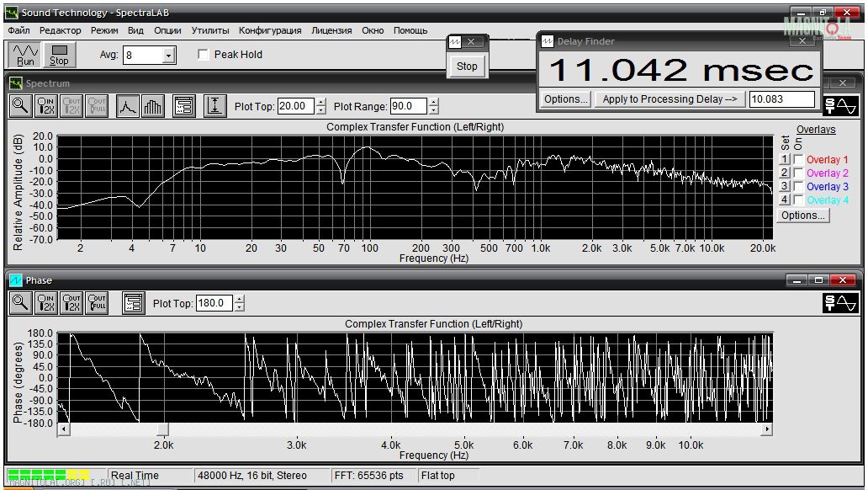This screenshot has width=868, height=490.
Task: Set Overlay 3 with button 3
Action: [784, 186]
